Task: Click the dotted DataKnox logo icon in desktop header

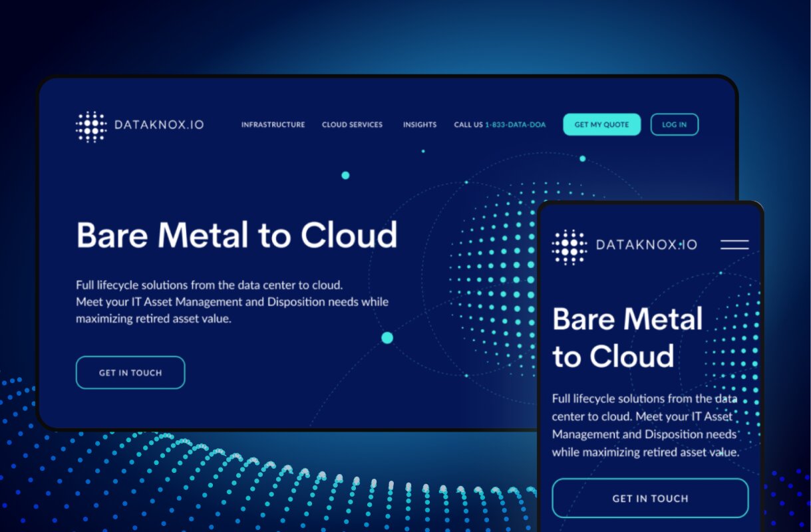Action: (91, 126)
